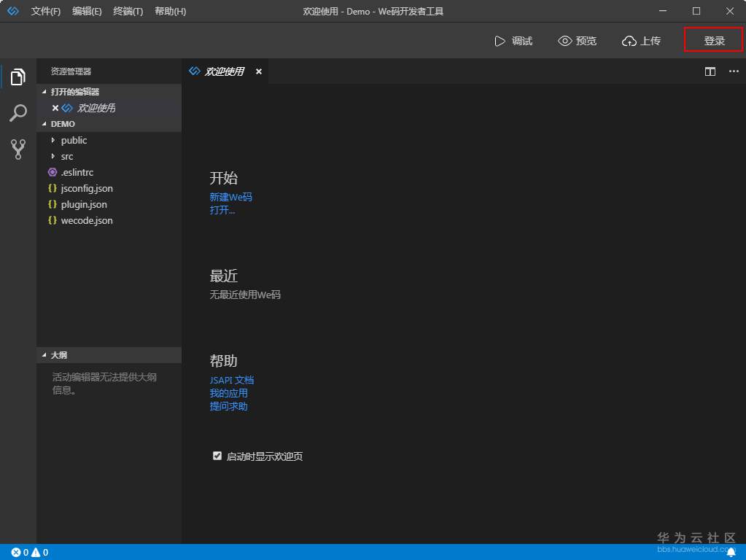Expand the public folder

53,140
